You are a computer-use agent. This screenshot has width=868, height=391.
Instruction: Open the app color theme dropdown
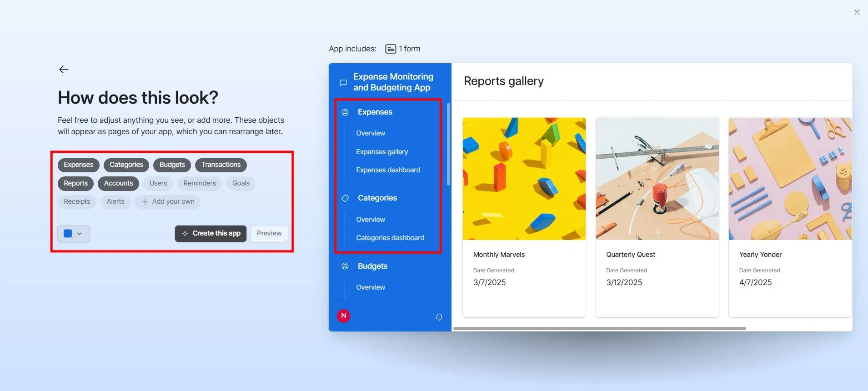(74, 234)
